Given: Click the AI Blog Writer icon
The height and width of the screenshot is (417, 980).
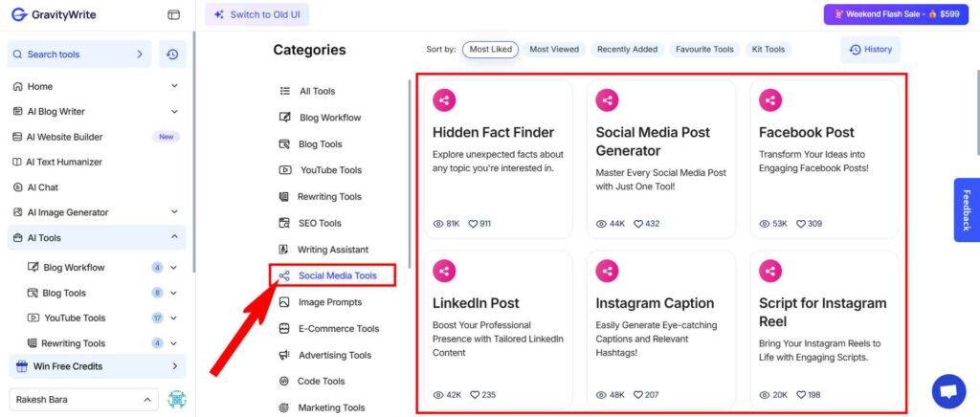Looking at the screenshot, I should coord(17,111).
